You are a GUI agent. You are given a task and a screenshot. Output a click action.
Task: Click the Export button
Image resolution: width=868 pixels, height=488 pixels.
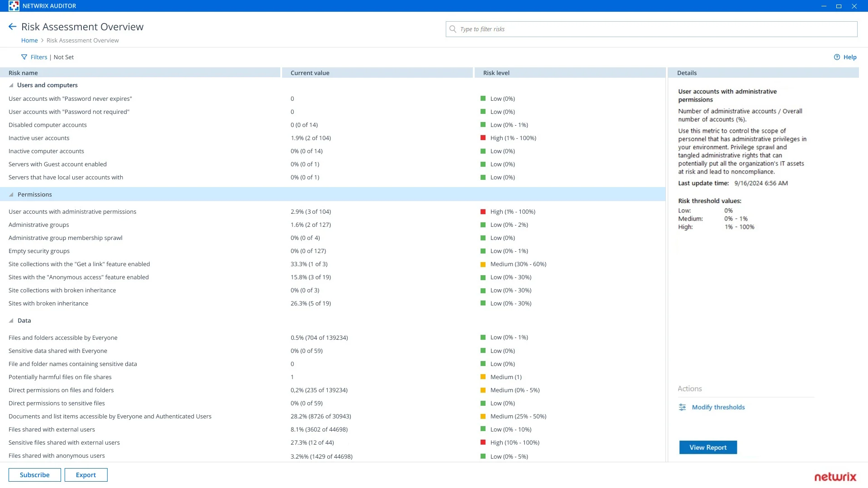(86, 475)
